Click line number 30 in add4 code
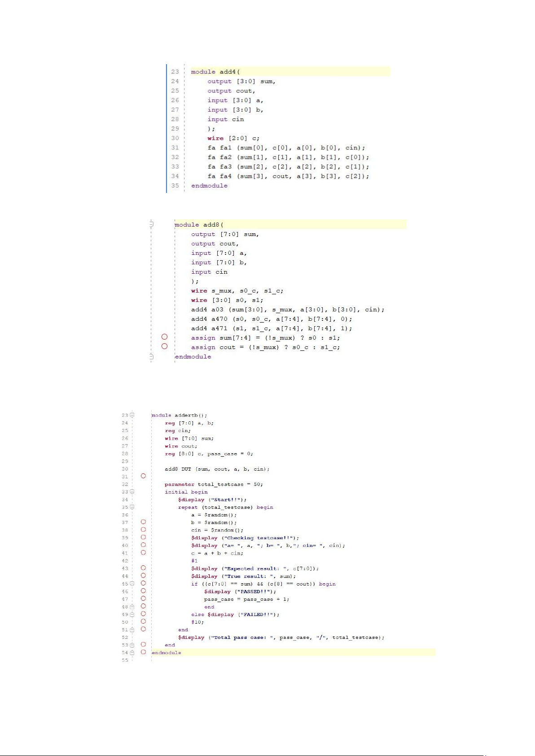Screen dimensions: 535x756 point(175,138)
